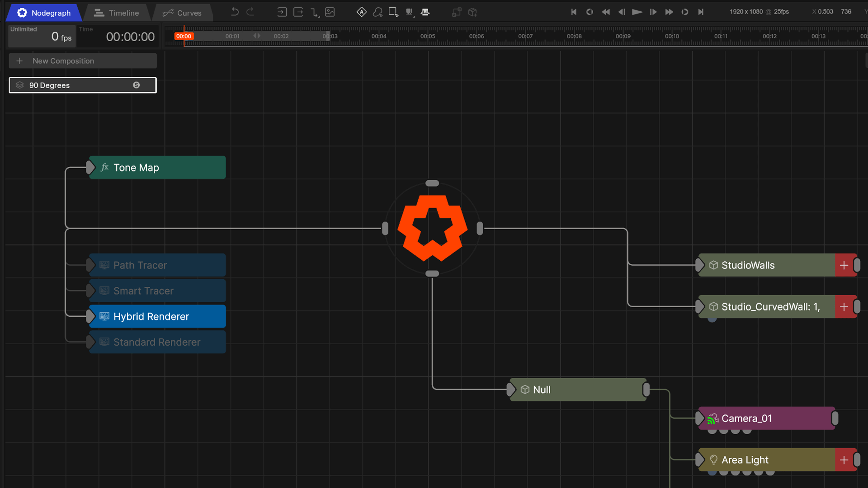
Task: Select the lasso selection tool
Action: click(377, 12)
